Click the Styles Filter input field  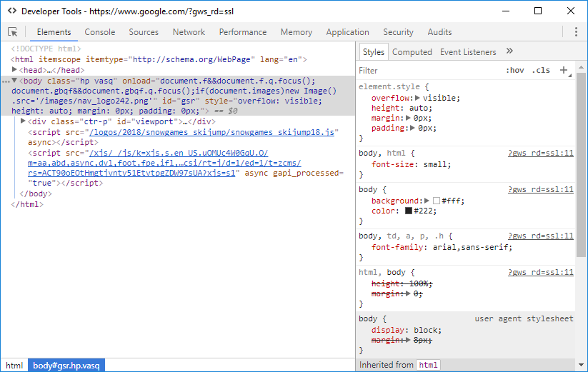430,71
